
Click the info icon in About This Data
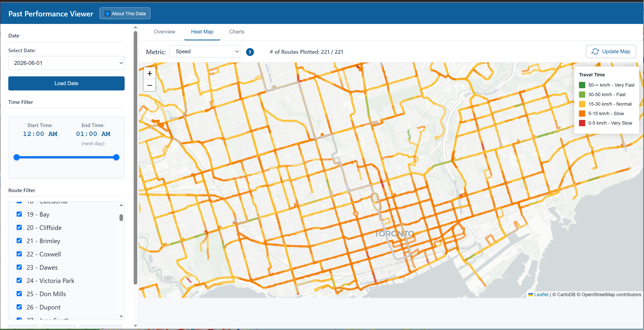pos(107,13)
